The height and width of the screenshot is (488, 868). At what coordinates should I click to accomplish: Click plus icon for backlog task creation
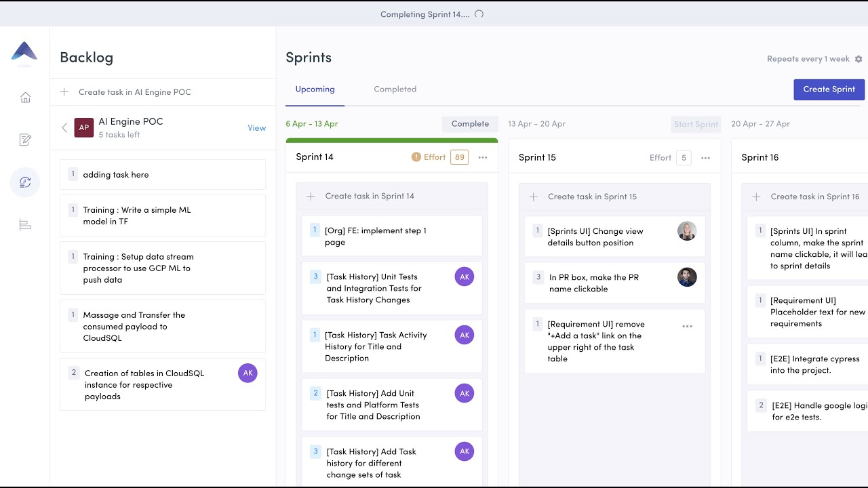(x=64, y=92)
